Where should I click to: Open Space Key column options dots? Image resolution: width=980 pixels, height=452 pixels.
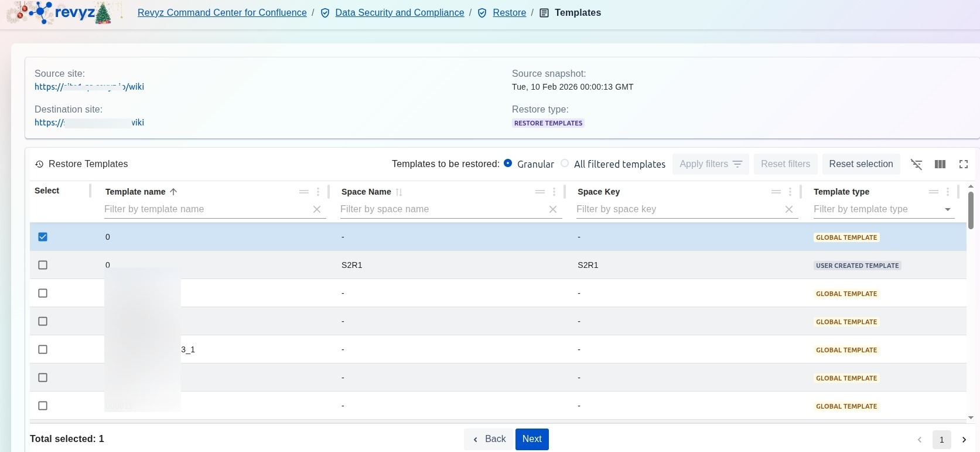[790, 192]
